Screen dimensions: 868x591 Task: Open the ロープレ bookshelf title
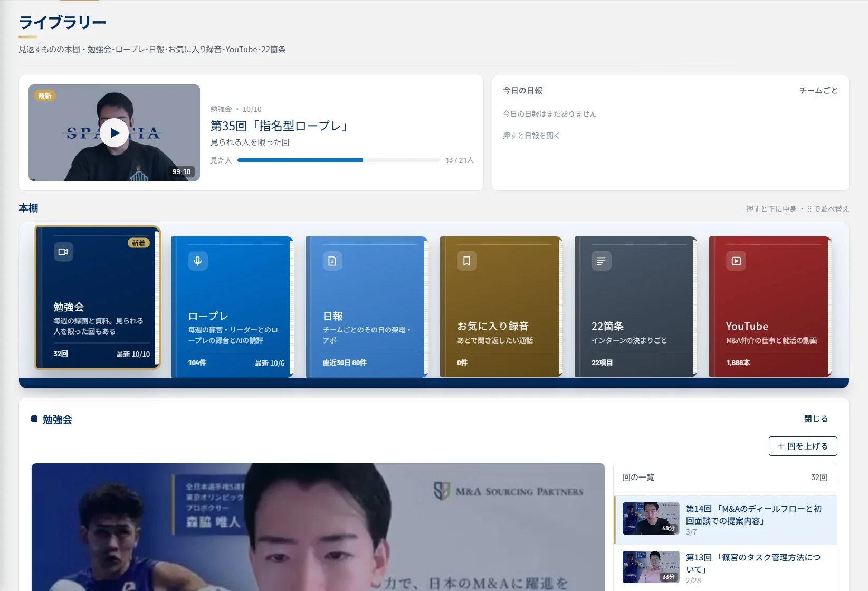coord(208,316)
